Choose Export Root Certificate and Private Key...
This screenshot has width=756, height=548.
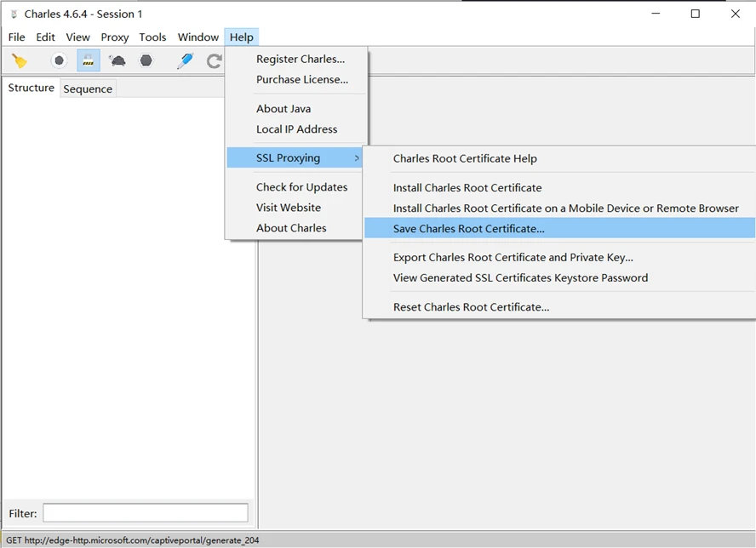[513, 257]
